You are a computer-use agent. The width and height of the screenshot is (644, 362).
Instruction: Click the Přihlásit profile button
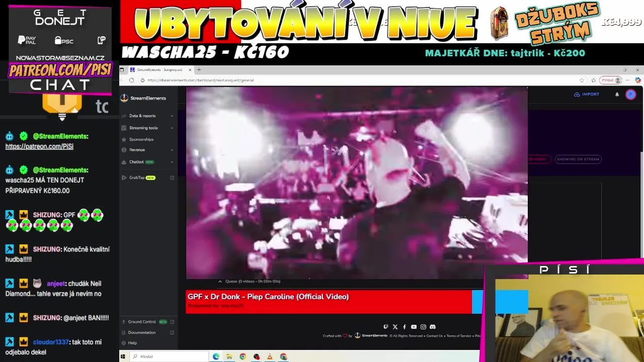pyautogui.click(x=611, y=80)
